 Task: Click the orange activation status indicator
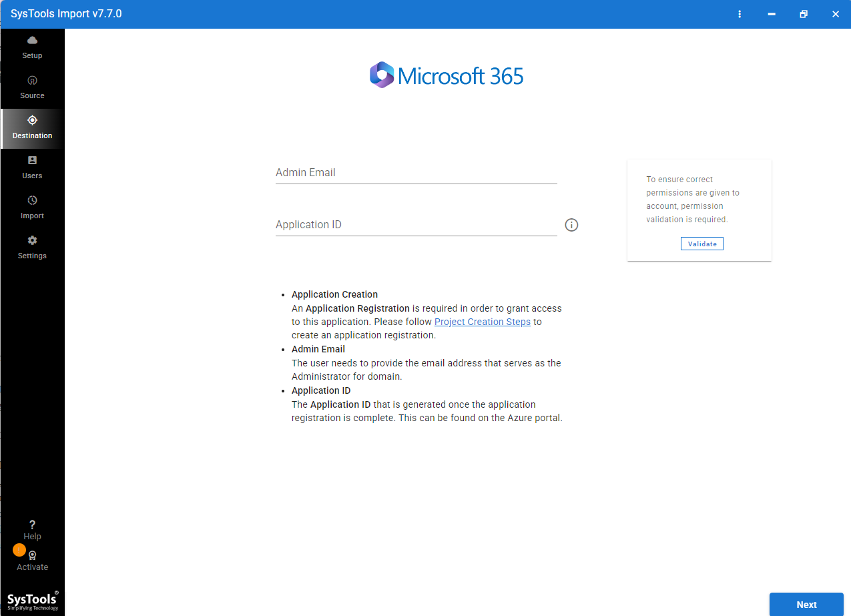coord(19,549)
